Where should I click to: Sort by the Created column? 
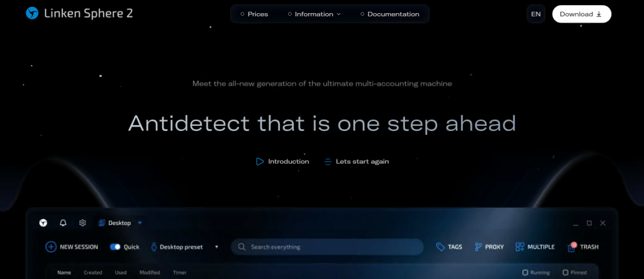93,273
